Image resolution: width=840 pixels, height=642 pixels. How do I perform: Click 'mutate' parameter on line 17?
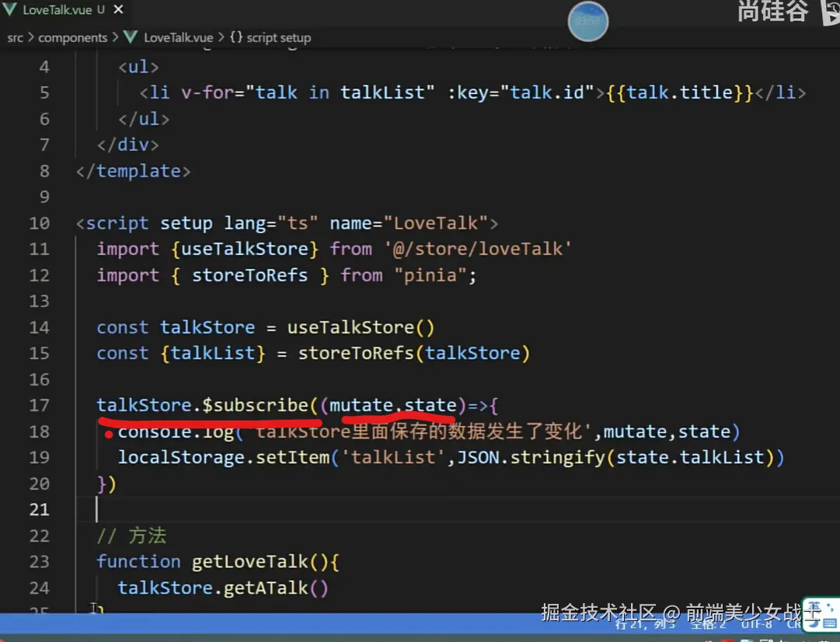[x=361, y=405]
